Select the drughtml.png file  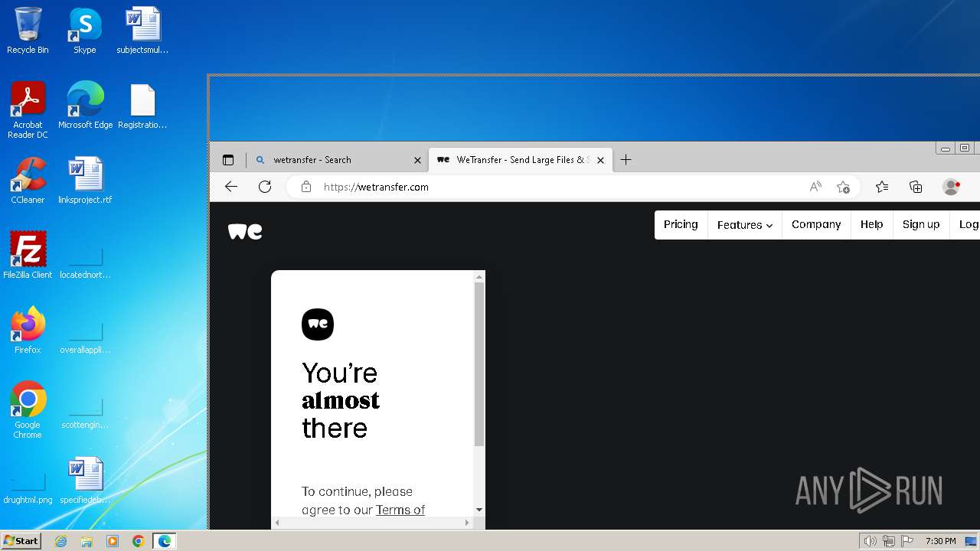(x=28, y=486)
